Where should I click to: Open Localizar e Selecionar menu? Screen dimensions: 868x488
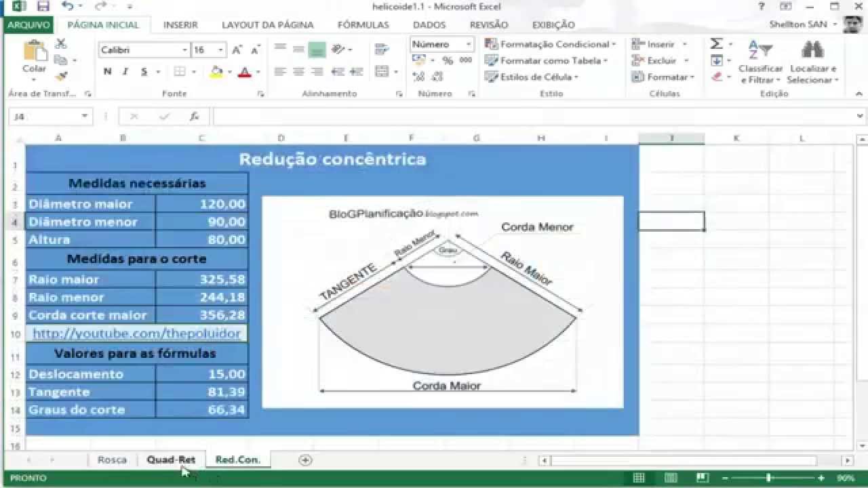813,62
